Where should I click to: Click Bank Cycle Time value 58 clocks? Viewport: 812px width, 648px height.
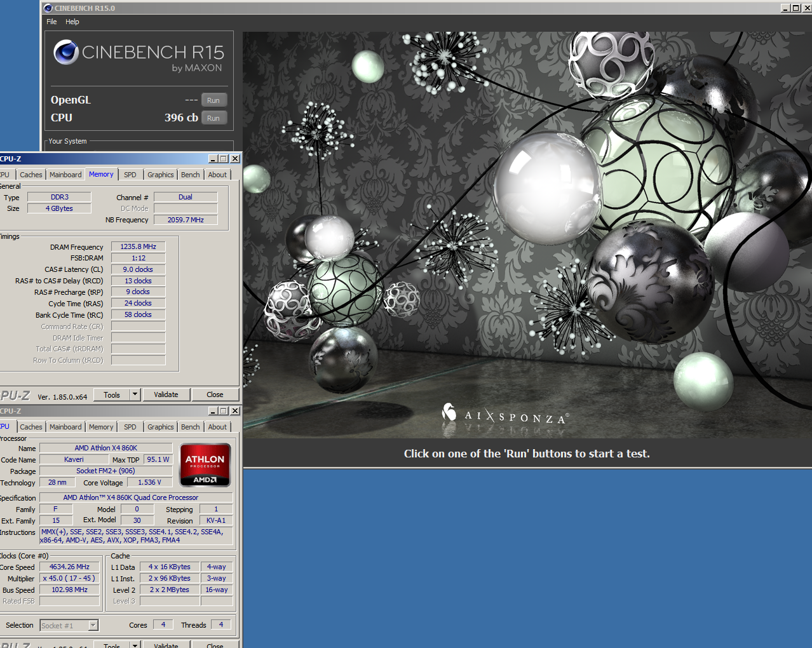click(x=139, y=314)
